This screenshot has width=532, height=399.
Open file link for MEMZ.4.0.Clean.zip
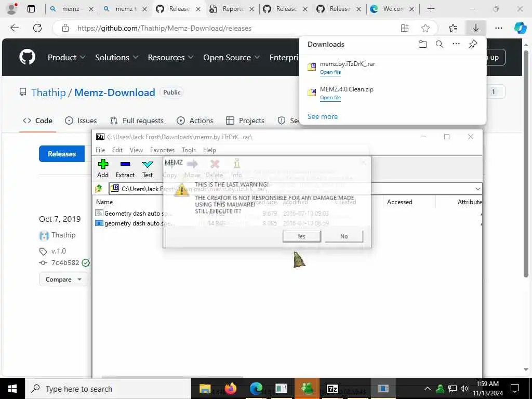[x=330, y=97]
